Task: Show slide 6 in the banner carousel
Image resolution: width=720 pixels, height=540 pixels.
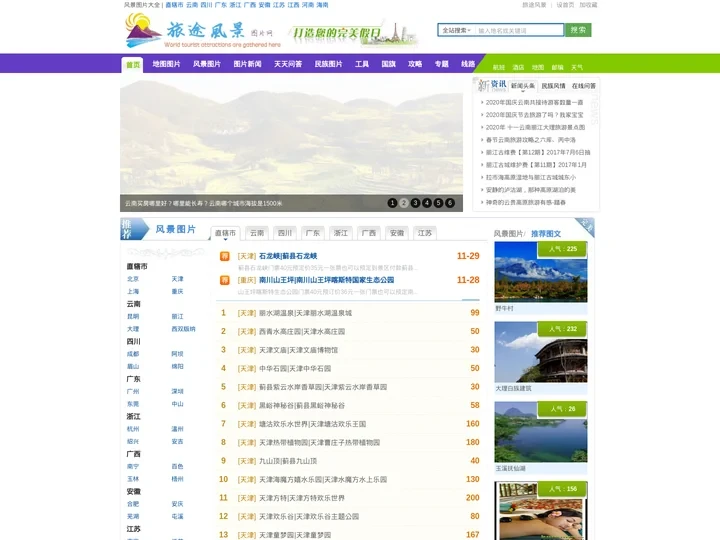Action: coord(450,202)
